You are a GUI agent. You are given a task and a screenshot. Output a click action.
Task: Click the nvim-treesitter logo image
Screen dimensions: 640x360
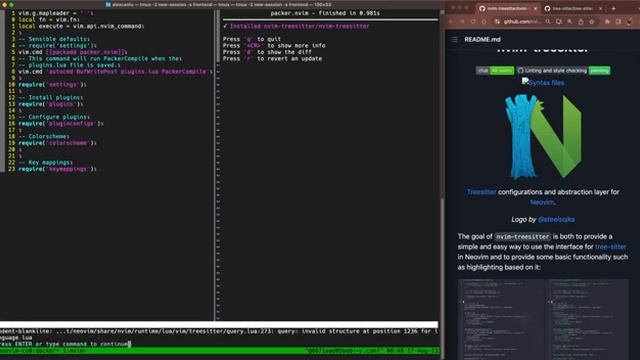[x=543, y=136]
